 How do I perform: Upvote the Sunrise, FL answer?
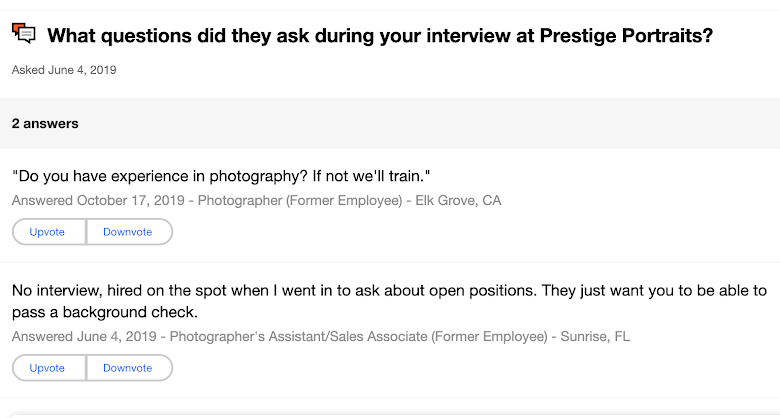pos(48,368)
